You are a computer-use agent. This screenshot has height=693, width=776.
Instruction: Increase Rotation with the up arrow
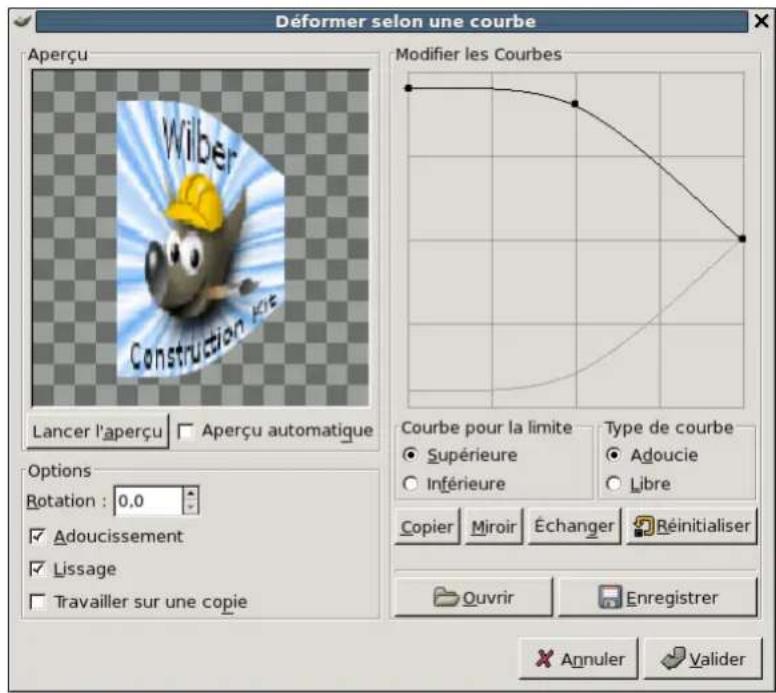191,494
